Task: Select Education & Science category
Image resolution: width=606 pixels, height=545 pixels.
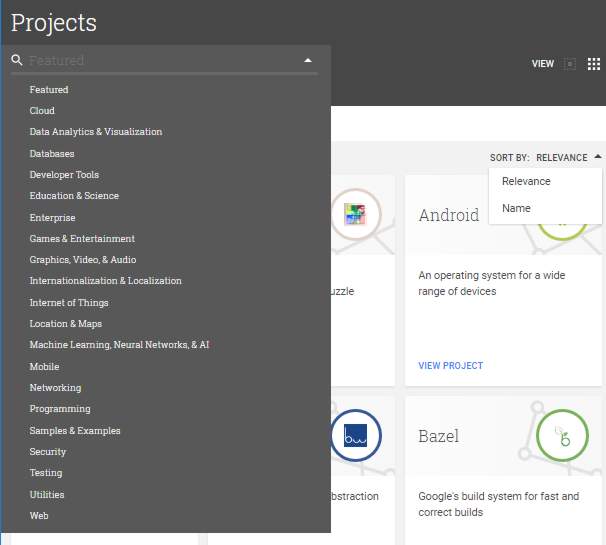Action: (74, 196)
